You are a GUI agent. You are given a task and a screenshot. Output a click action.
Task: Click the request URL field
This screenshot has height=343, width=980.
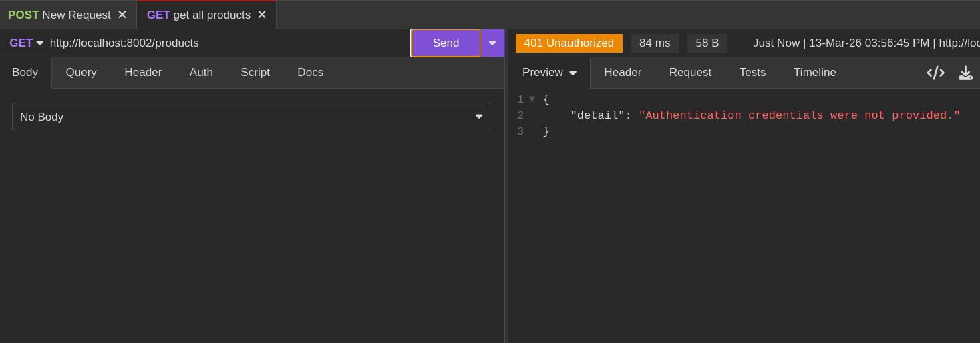click(x=227, y=43)
